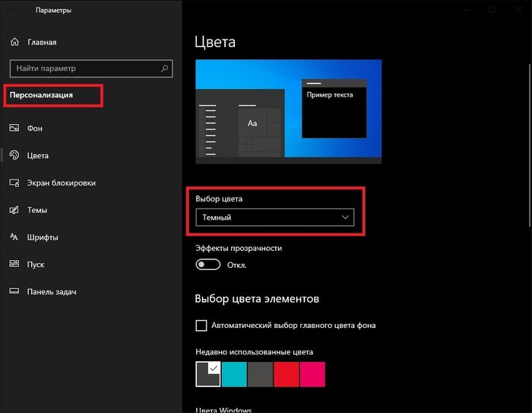Open the Пуск settings section
The width and height of the screenshot is (532, 413).
tap(36, 264)
